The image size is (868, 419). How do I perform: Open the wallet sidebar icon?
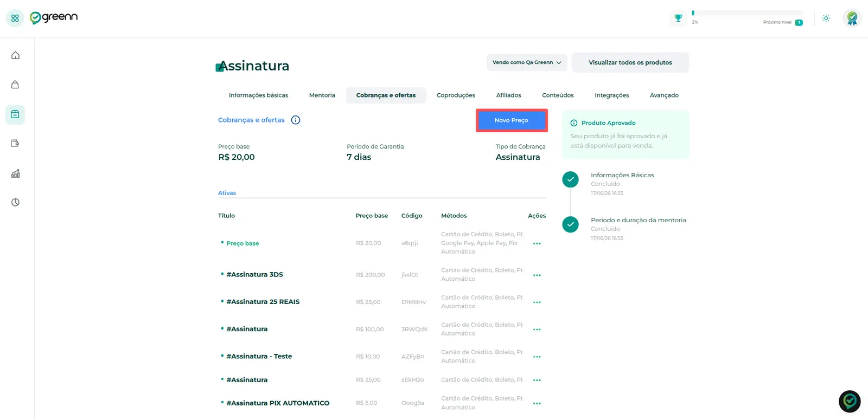click(x=15, y=144)
